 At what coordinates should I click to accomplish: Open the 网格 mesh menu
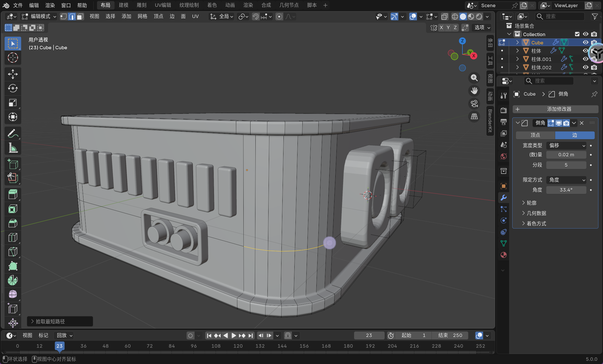pos(142,17)
